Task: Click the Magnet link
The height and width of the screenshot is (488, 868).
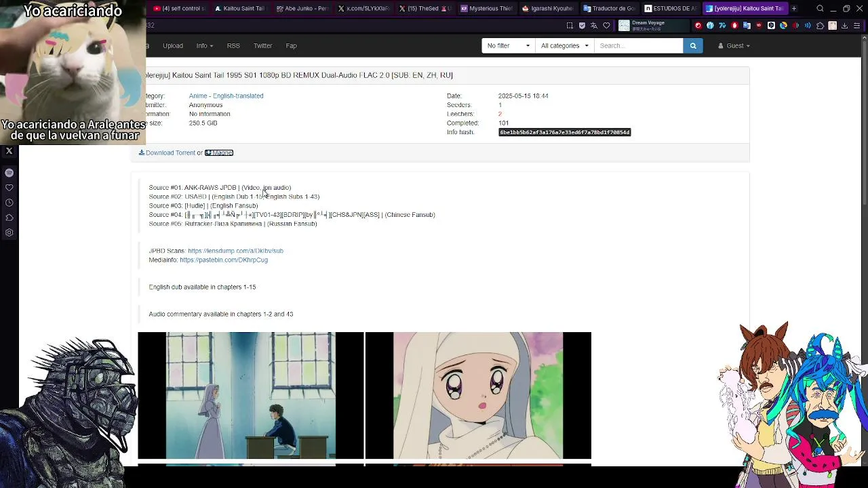Action: 219,152
